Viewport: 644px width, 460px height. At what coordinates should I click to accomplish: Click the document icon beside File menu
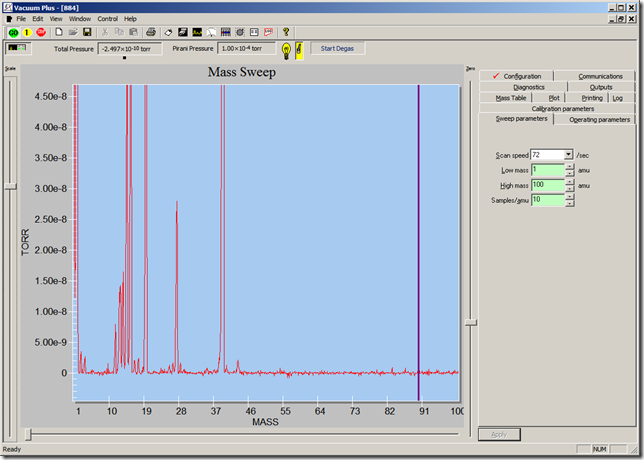point(9,19)
